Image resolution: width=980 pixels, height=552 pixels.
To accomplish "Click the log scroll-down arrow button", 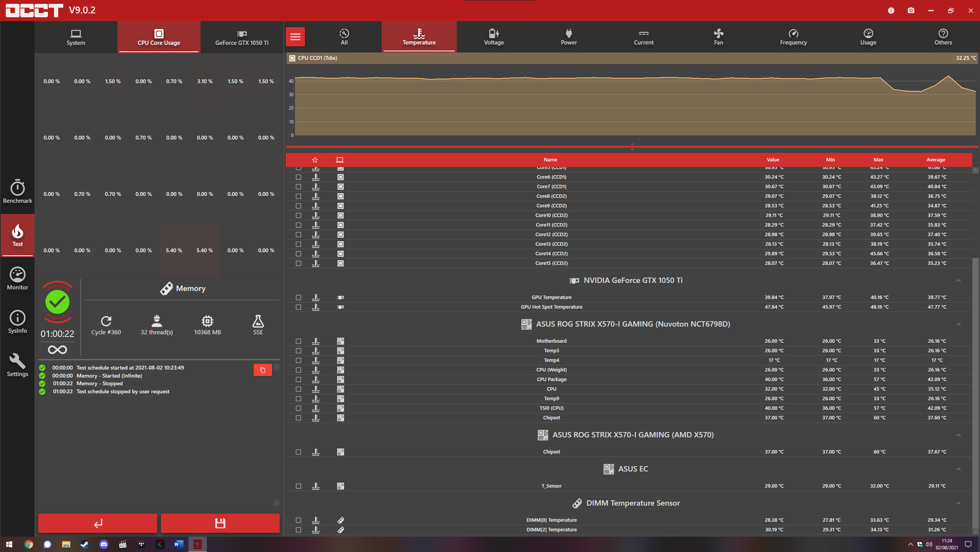I will [276, 503].
